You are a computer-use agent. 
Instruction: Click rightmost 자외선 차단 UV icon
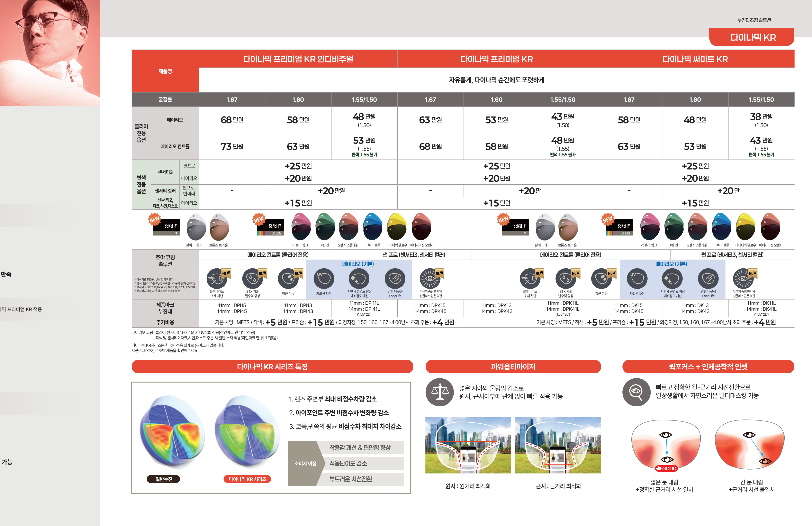click(x=637, y=279)
